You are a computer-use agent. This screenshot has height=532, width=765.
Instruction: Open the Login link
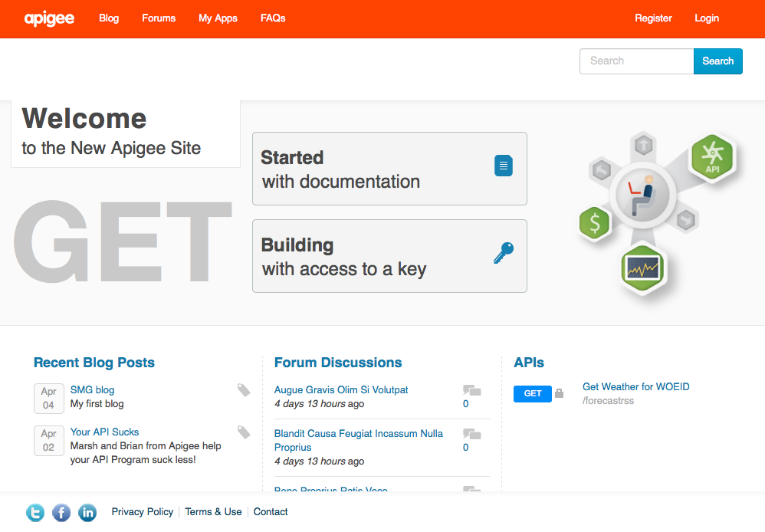pyautogui.click(x=707, y=18)
